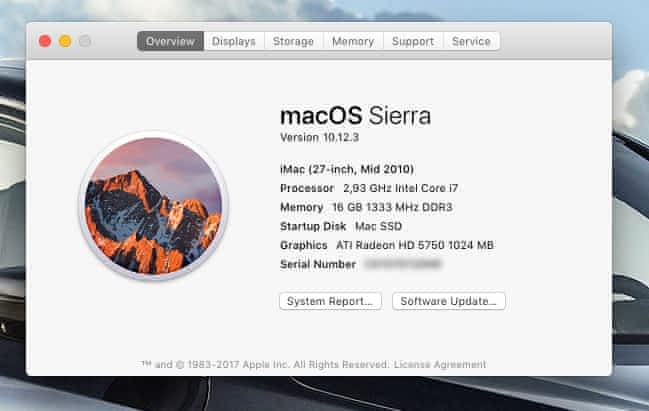Screen dimensions: 649x411
Task: Open Software Update
Action: click(449, 301)
